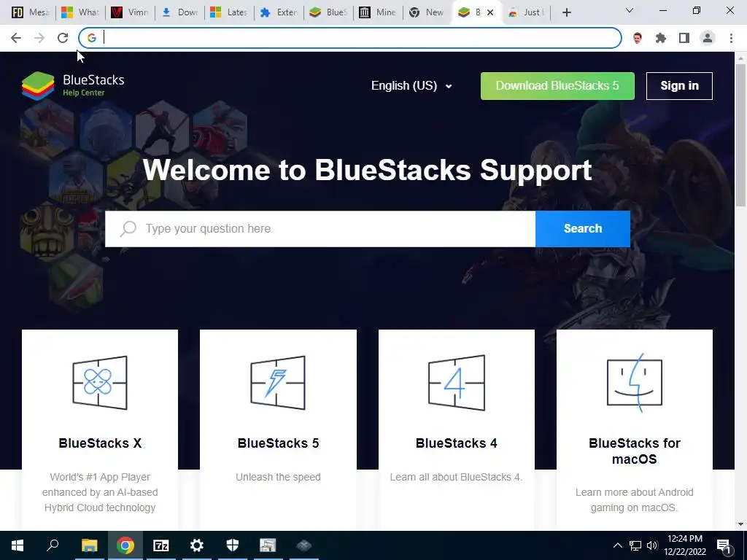Open the BlueStacks 4 window icon
747x560 pixels.
457,382
